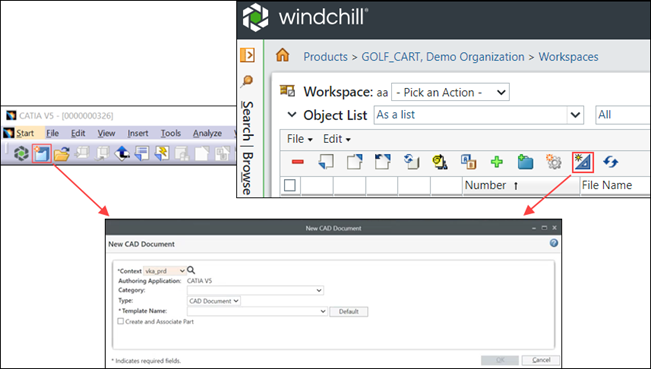The height and width of the screenshot is (369, 651).
Task: Click the blue refresh arrows icon in workspace toolbar
Action: tap(611, 162)
